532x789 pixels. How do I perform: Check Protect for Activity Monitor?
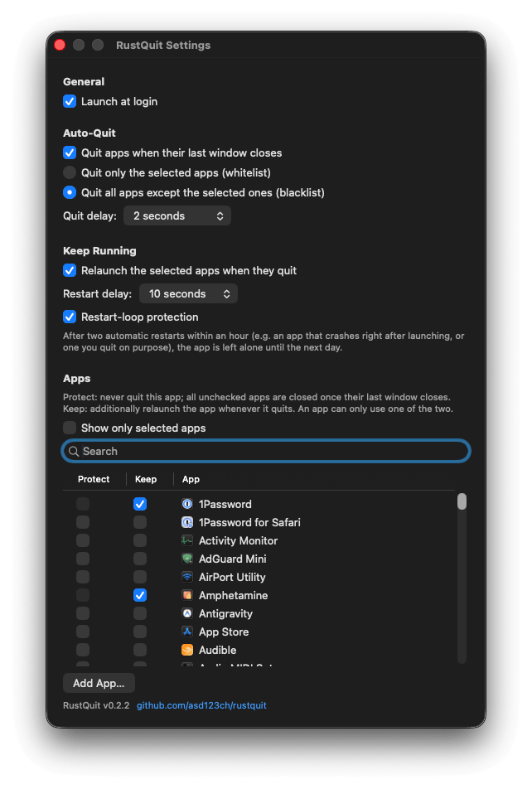pos(83,540)
